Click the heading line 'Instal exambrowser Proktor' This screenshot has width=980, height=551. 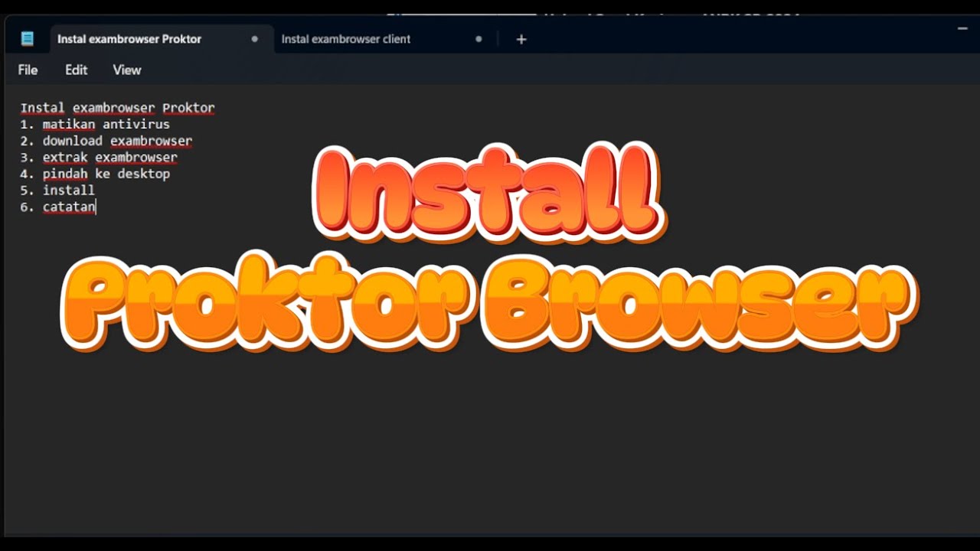point(117,108)
